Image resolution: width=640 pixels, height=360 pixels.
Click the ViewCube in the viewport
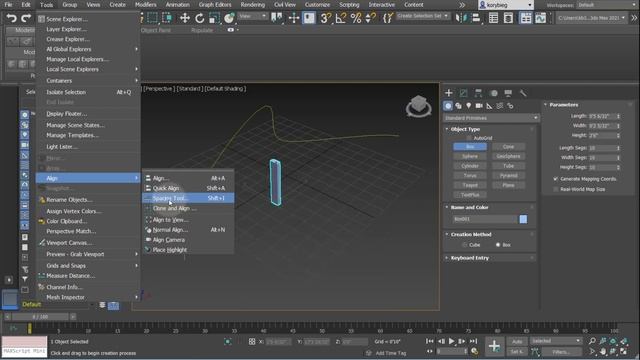pos(418,106)
